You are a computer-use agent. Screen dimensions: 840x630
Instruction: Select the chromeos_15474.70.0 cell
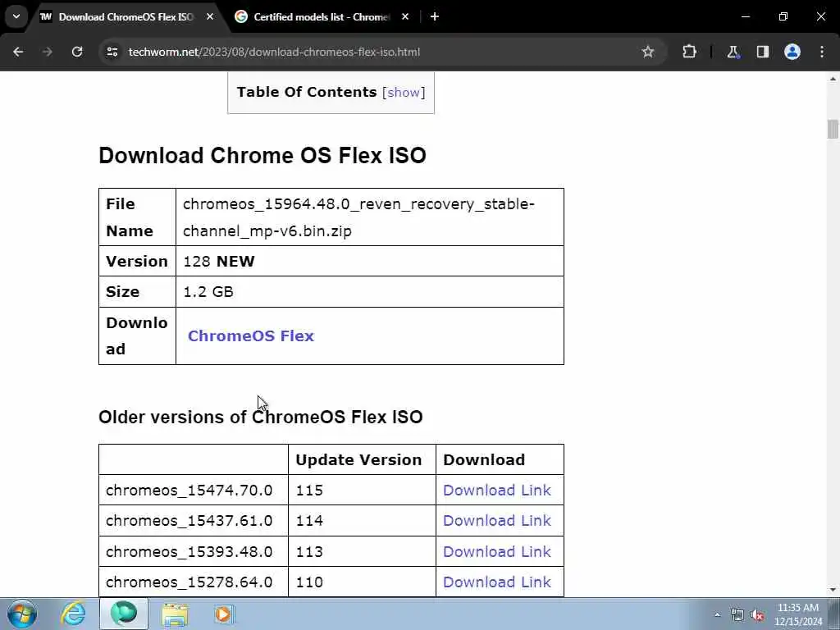tap(194, 491)
